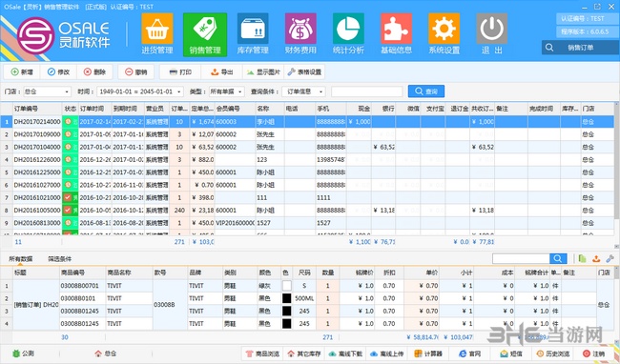The width and height of the screenshot is (620, 364).
Task: Open 系统设置 system settings
Action: tap(444, 34)
